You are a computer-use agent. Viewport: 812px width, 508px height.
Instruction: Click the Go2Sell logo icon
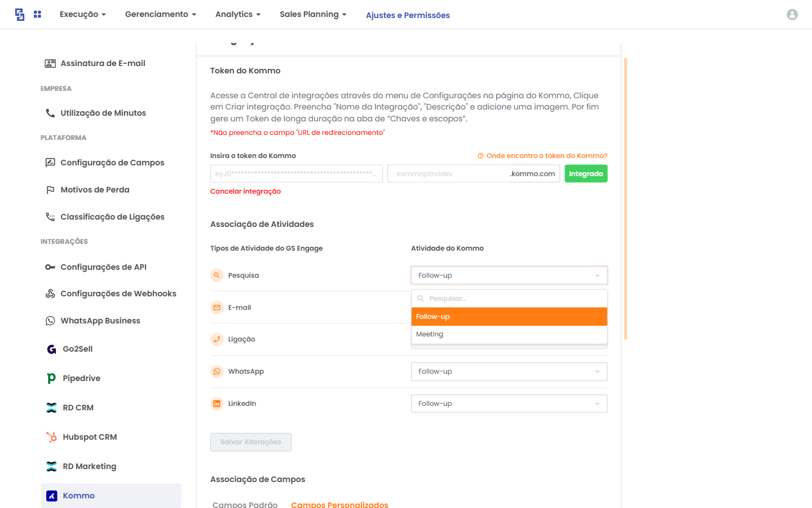tap(51, 349)
